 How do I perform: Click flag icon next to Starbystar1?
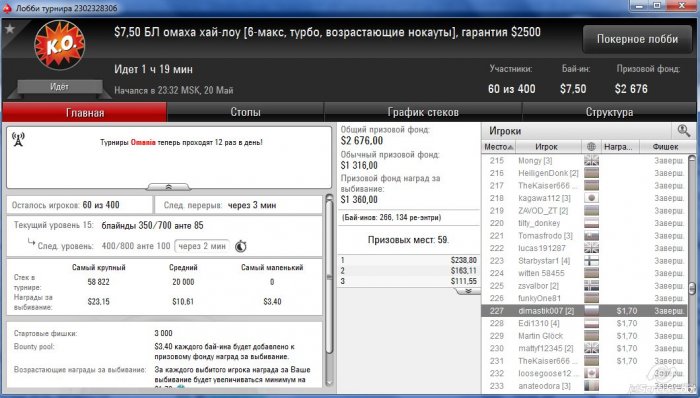tap(591, 261)
